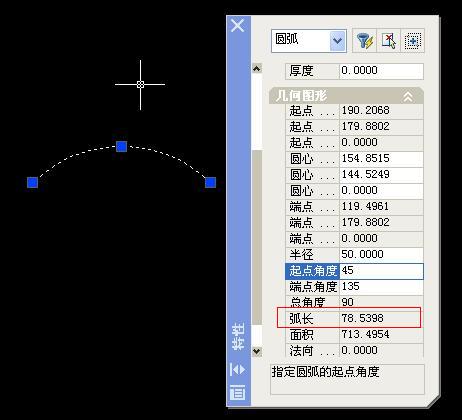
Task: Open the 圆弧 object type dropdown
Action: coord(338,41)
